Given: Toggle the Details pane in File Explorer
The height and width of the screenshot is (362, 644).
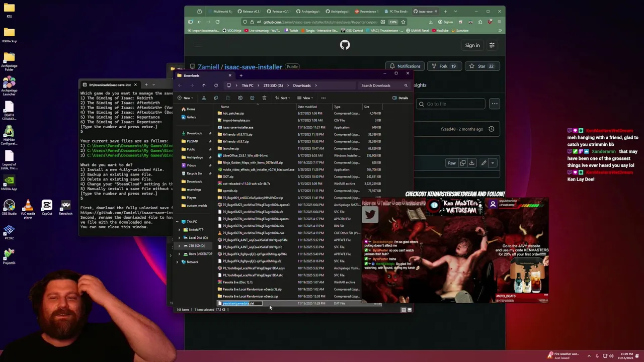Looking at the screenshot, I should tap(400, 98).
